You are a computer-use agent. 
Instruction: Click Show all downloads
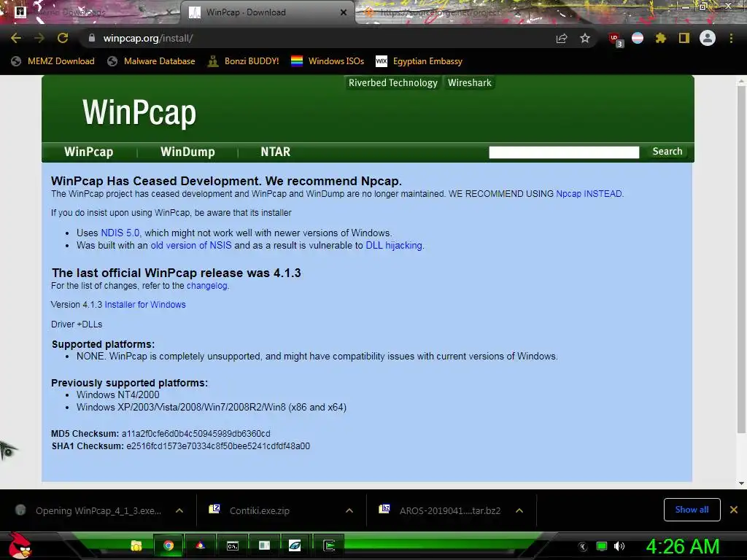click(x=692, y=510)
